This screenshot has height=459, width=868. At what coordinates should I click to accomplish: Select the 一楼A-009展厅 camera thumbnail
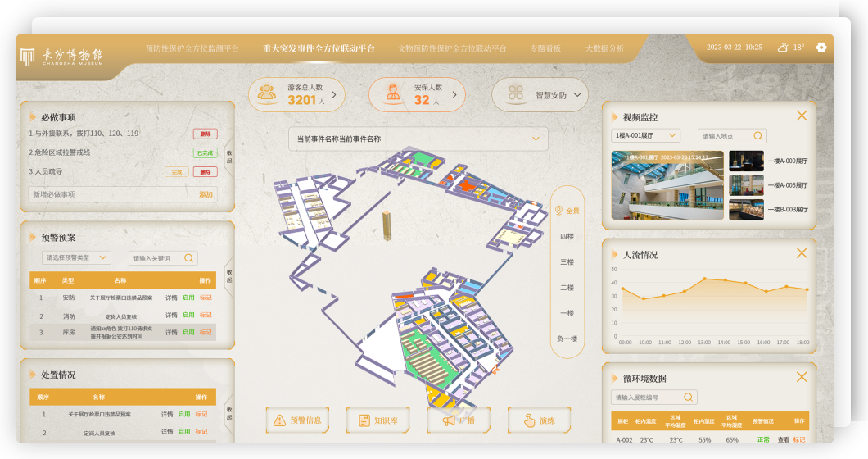pyautogui.click(x=745, y=161)
